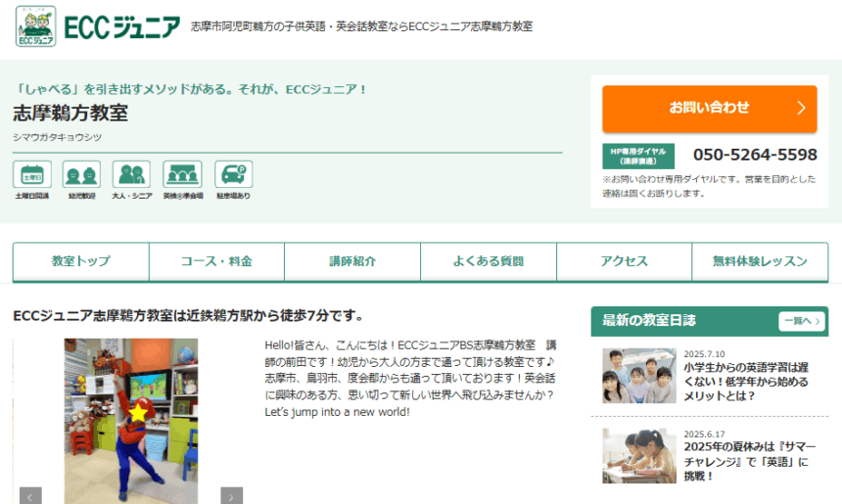The width and height of the screenshot is (842, 504).
Task: Click the Saturday class (土曜日開講) icon
Action: 32,175
